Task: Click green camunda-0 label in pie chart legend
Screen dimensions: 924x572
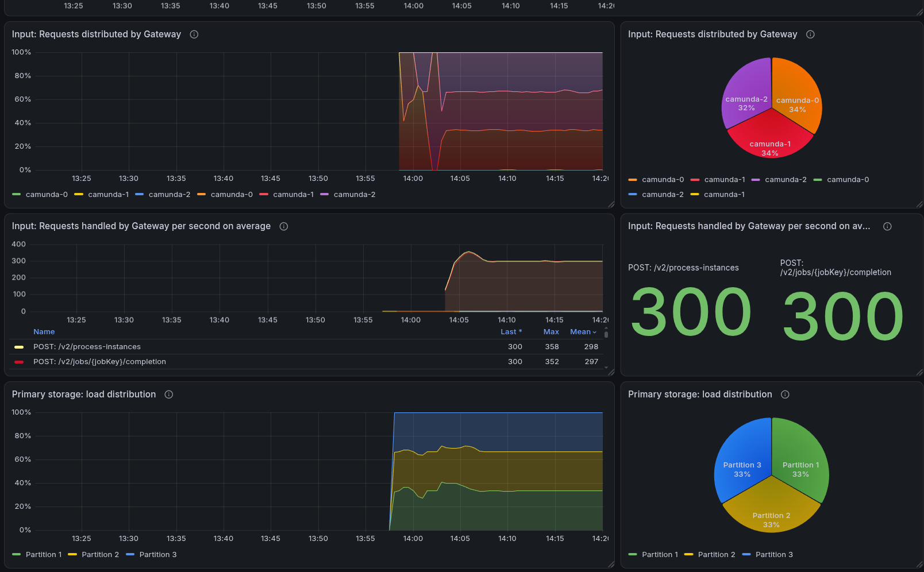Action: click(848, 180)
